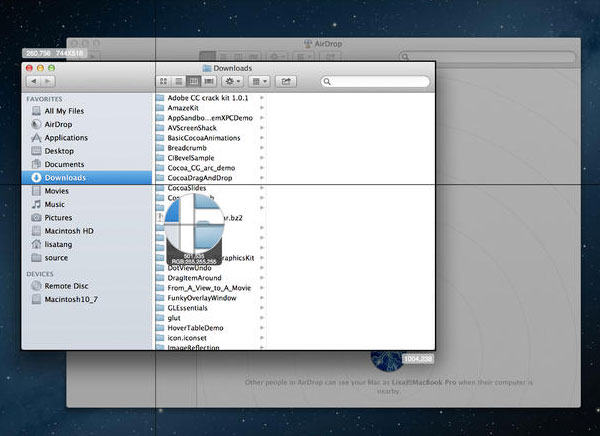This screenshot has width=600, height=436.
Task: Switch Downloads window to icon view
Action: point(163,81)
